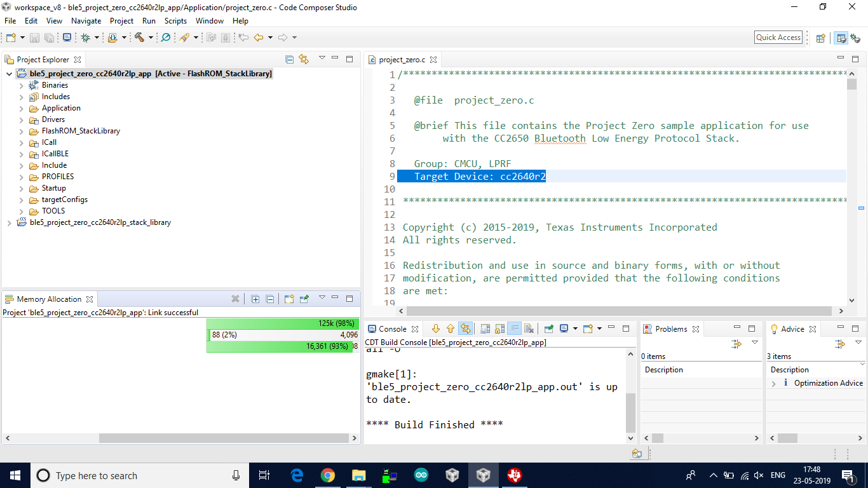Click the 16,361 (93%) memory usage bar
Screen dimensions: 868x488
coord(280,346)
